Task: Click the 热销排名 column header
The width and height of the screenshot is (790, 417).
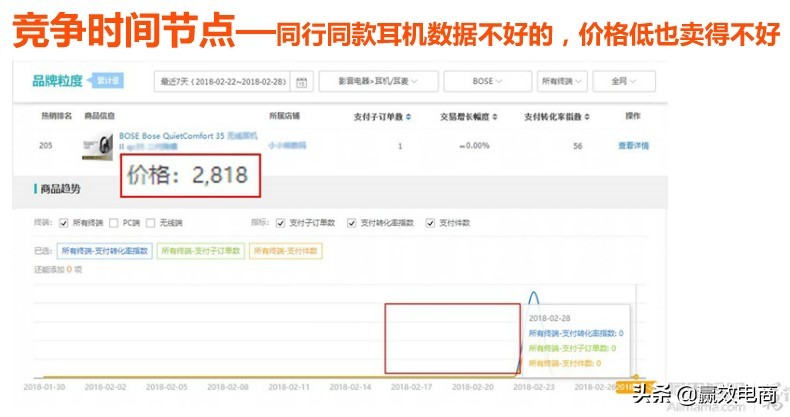Action: point(56,116)
